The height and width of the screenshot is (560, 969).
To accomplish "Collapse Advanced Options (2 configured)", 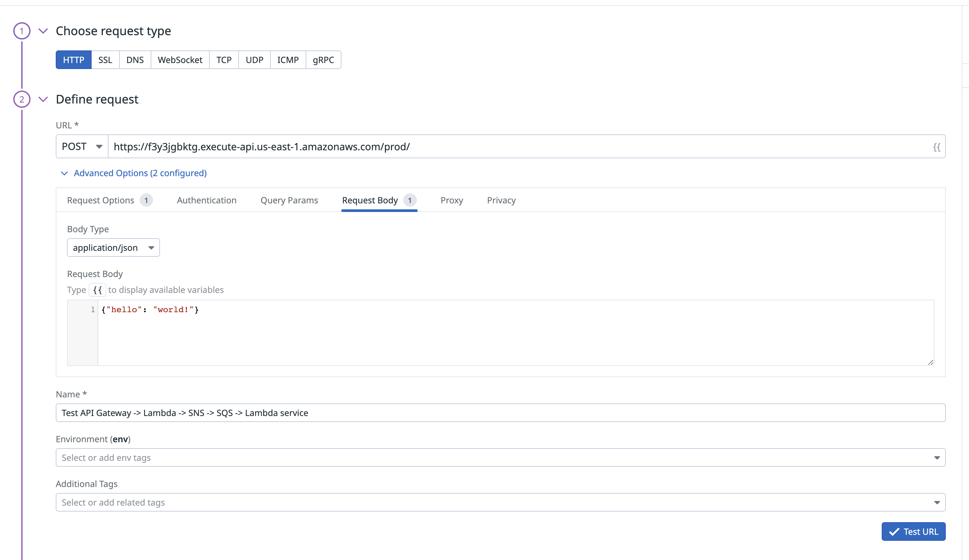I will [x=134, y=173].
